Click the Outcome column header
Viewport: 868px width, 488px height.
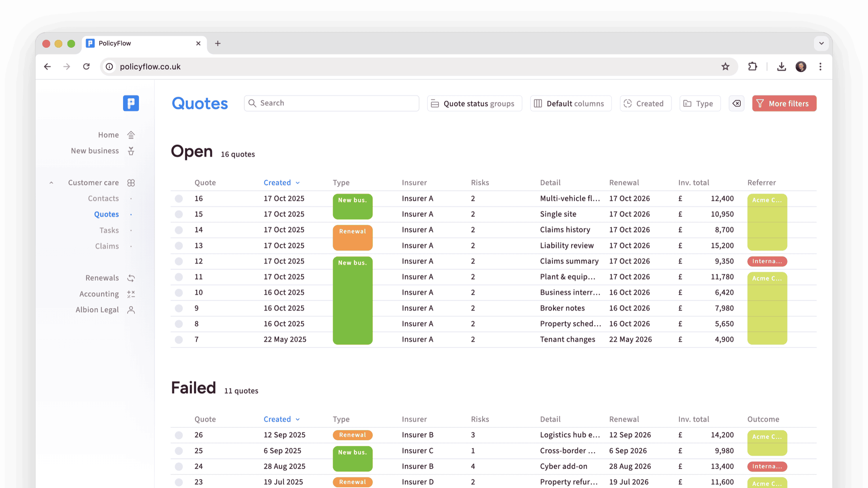click(x=763, y=419)
